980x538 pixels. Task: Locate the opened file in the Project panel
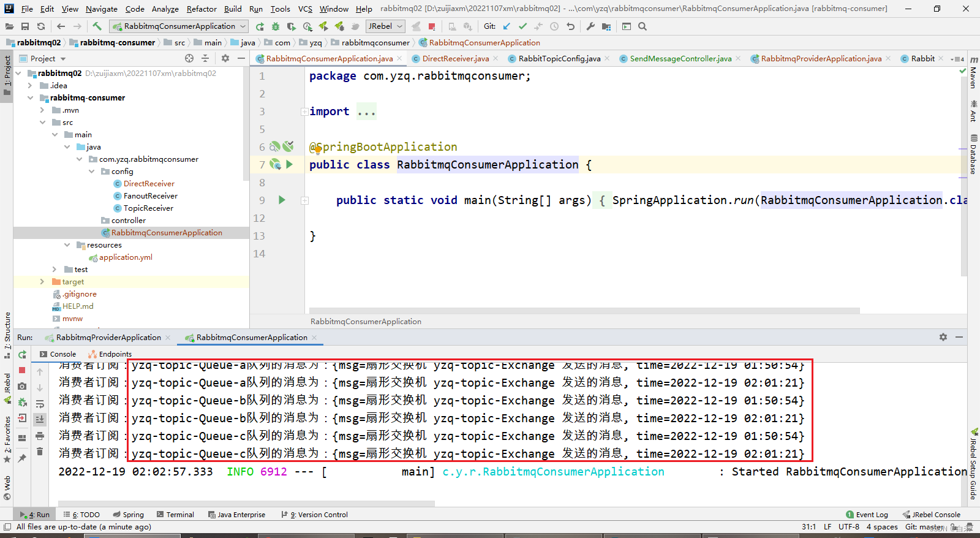click(189, 58)
